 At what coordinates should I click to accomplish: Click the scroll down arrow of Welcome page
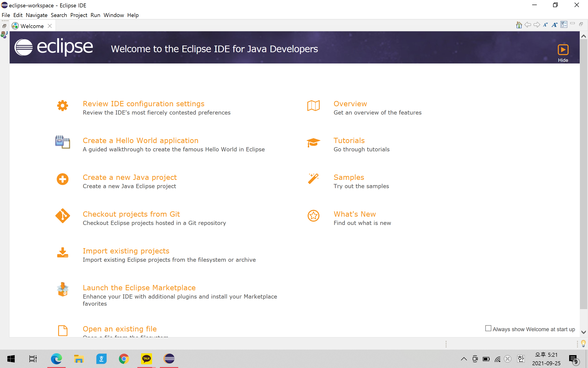(584, 332)
